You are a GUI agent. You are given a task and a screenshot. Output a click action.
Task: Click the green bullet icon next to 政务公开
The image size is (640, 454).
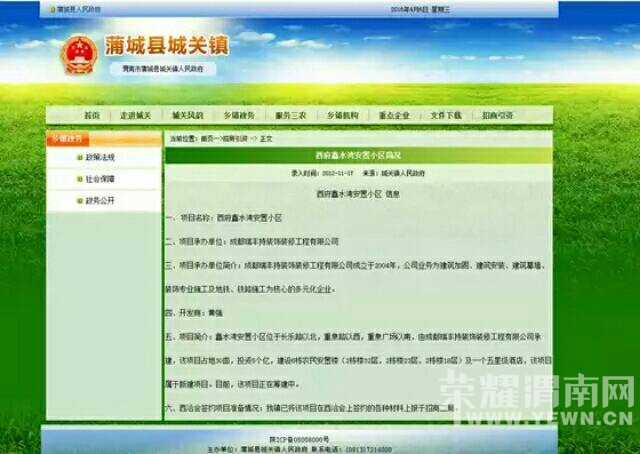pyautogui.click(x=80, y=200)
